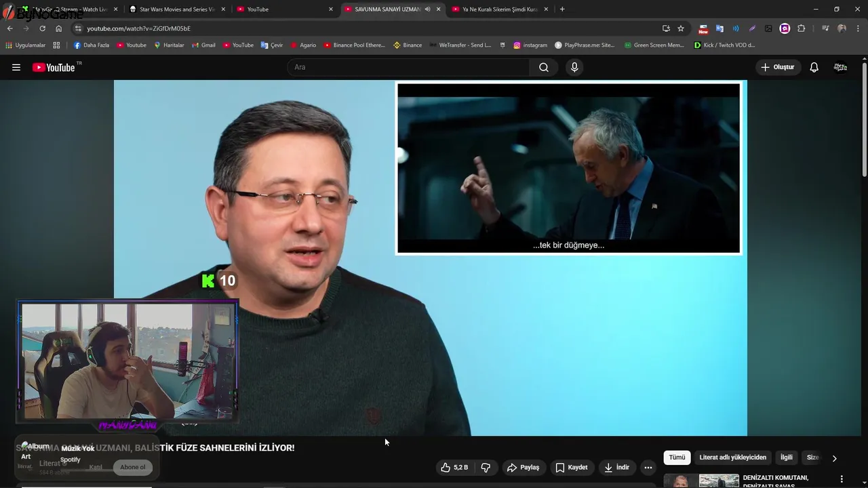Open new browser tab with plus
This screenshot has width=868, height=488.
(x=562, y=9)
